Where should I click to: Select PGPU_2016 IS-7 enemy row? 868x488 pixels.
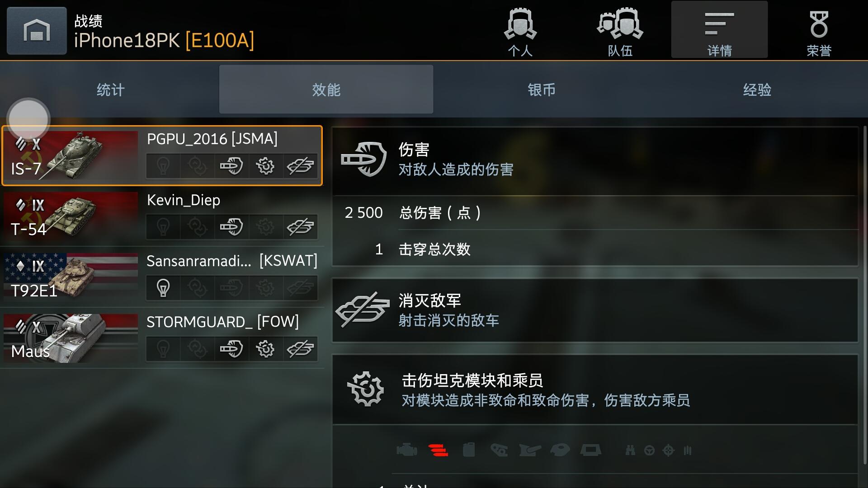pos(162,155)
